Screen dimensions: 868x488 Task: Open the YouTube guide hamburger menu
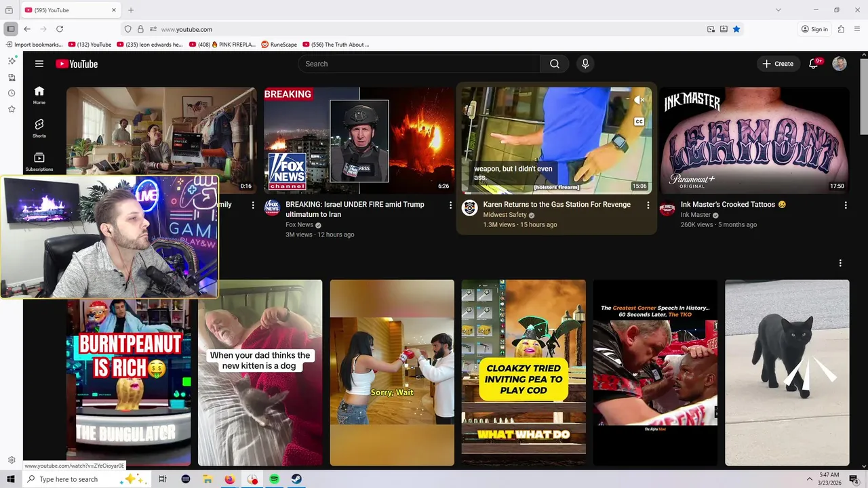coord(39,64)
